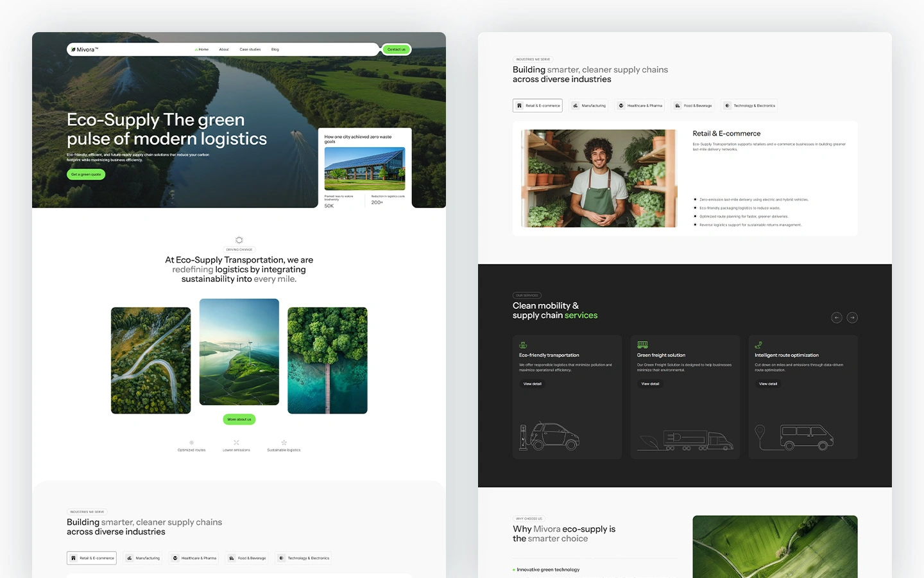Select Healthcare & Pharma tab in right page preview
Image resolution: width=924 pixels, height=578 pixels.
(640, 105)
